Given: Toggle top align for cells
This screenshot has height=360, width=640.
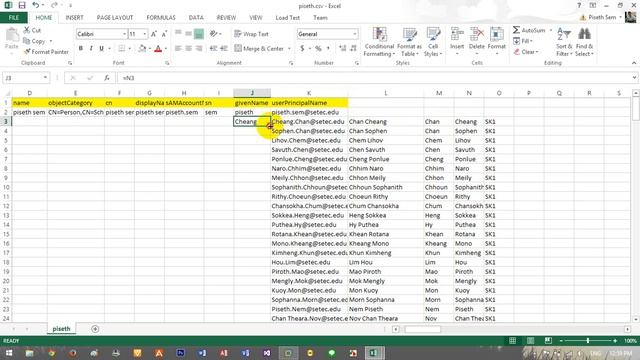Looking at the screenshot, I should (178, 34).
